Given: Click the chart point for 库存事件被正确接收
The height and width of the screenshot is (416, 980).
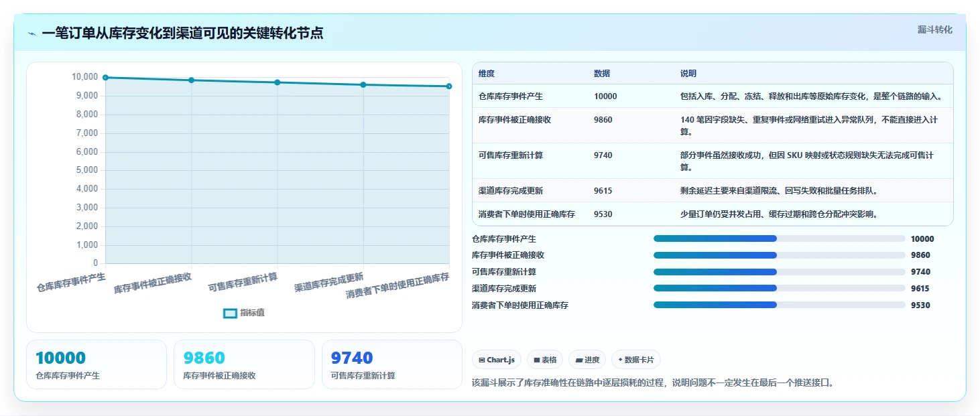Looking at the screenshot, I should click(x=192, y=80).
